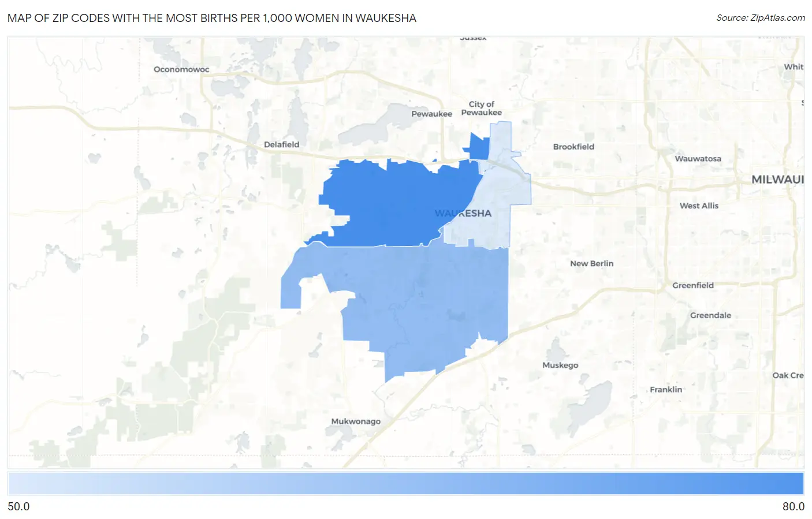Click the map title heading text
Viewport: 812px width, 519px height.
click(x=212, y=18)
